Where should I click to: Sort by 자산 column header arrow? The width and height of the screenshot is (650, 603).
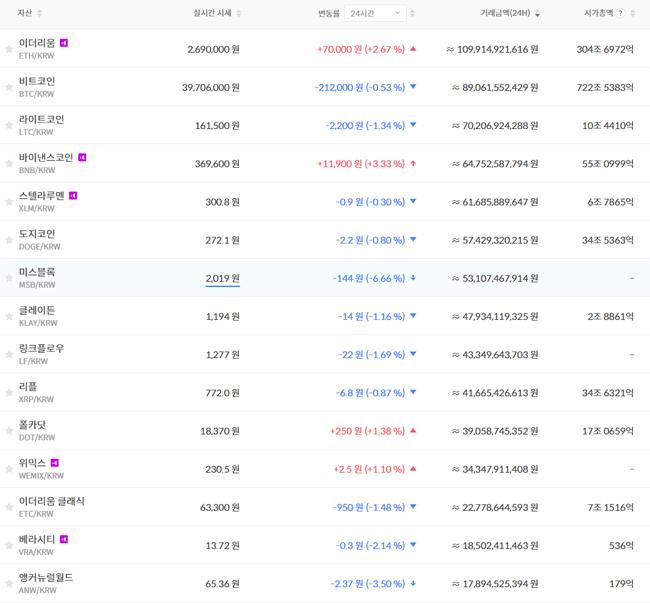coord(39,13)
